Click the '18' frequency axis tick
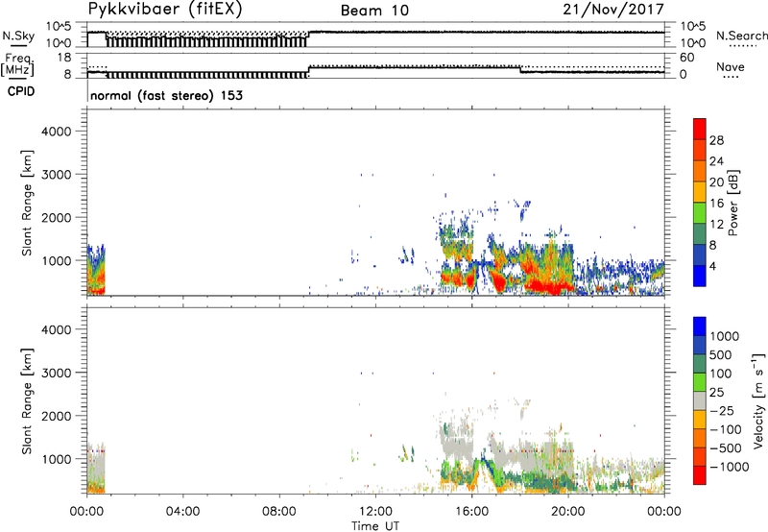 pyautogui.click(x=64, y=58)
